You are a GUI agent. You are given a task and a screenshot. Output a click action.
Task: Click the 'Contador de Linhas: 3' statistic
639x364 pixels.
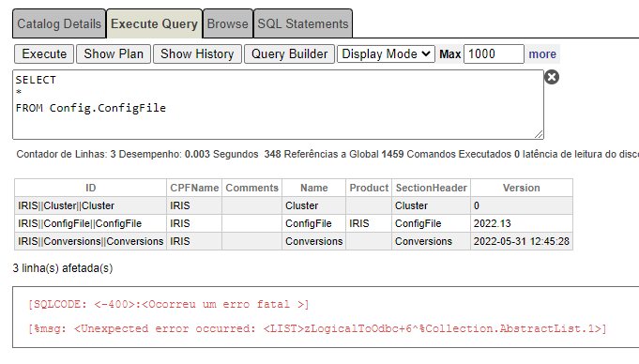pyautogui.click(x=66, y=154)
